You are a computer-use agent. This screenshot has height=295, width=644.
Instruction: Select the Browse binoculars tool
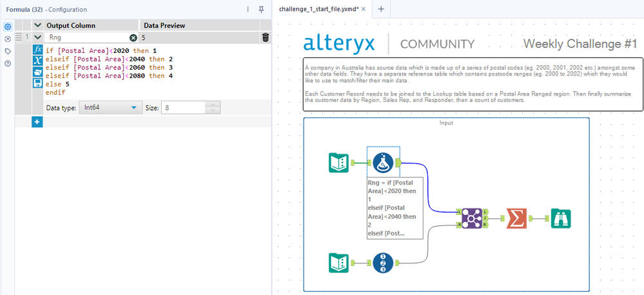coord(561,218)
